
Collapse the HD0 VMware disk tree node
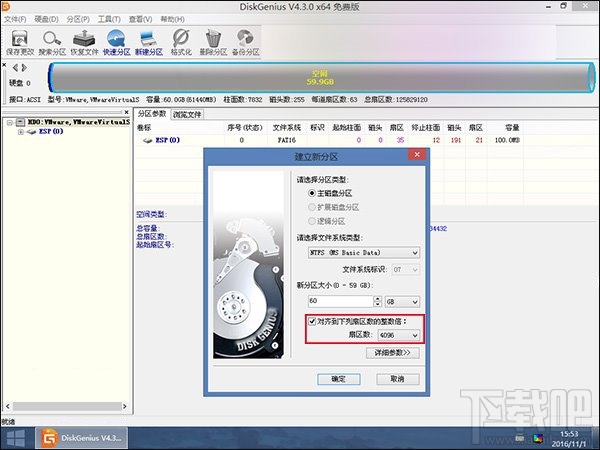coord(10,122)
